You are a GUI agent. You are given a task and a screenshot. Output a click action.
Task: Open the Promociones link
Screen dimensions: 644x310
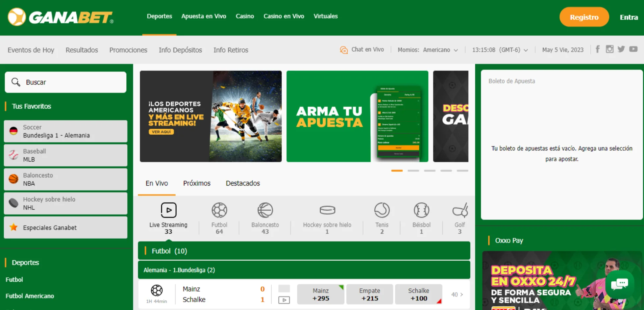[128, 50]
